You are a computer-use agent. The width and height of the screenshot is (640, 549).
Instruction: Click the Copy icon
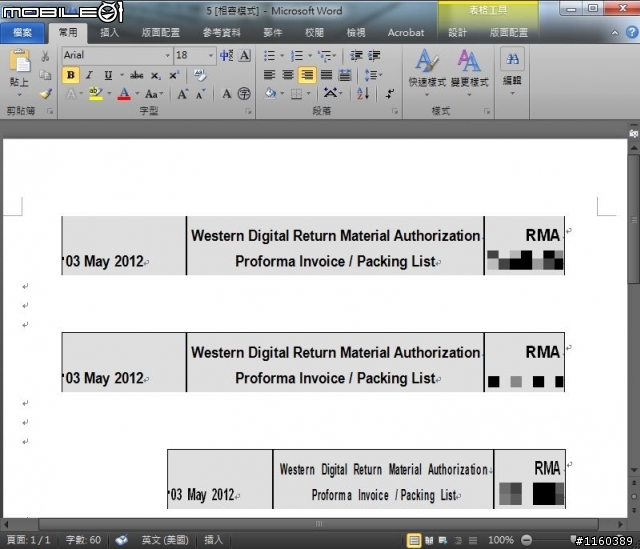[x=45, y=75]
